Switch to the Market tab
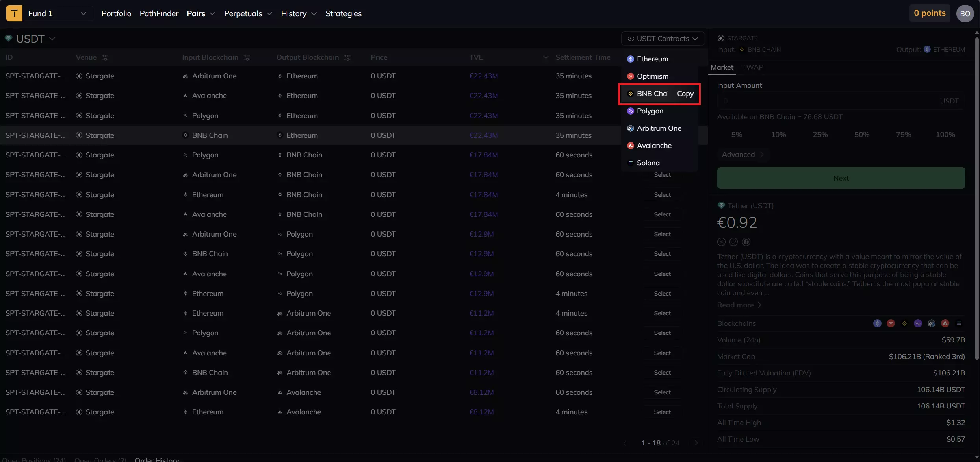Image resolution: width=980 pixels, height=462 pixels. [722, 67]
